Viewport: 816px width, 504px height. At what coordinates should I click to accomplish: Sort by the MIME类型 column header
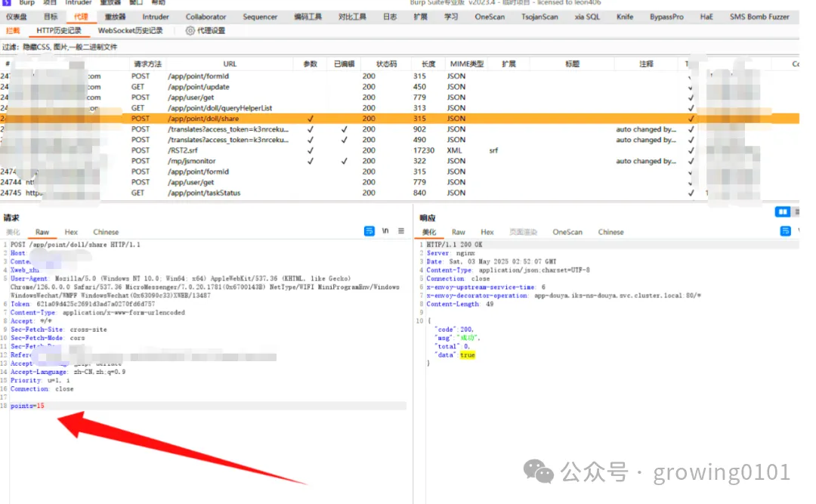tap(467, 64)
